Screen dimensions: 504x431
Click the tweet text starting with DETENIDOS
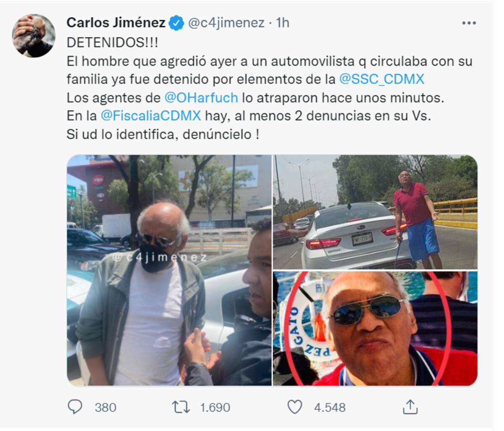pyautogui.click(x=270, y=88)
